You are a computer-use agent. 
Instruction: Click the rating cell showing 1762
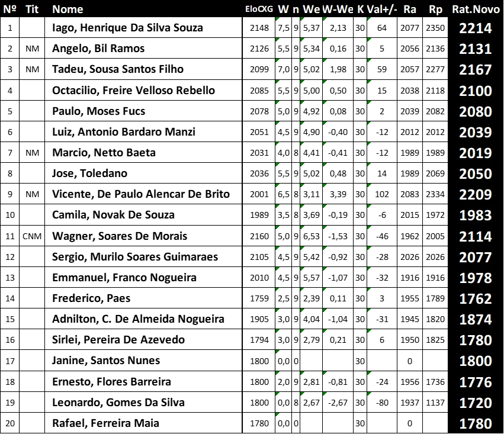tap(475, 299)
